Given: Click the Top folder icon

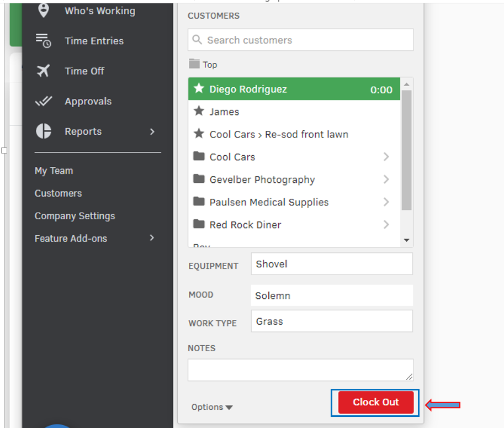Looking at the screenshot, I should (194, 64).
